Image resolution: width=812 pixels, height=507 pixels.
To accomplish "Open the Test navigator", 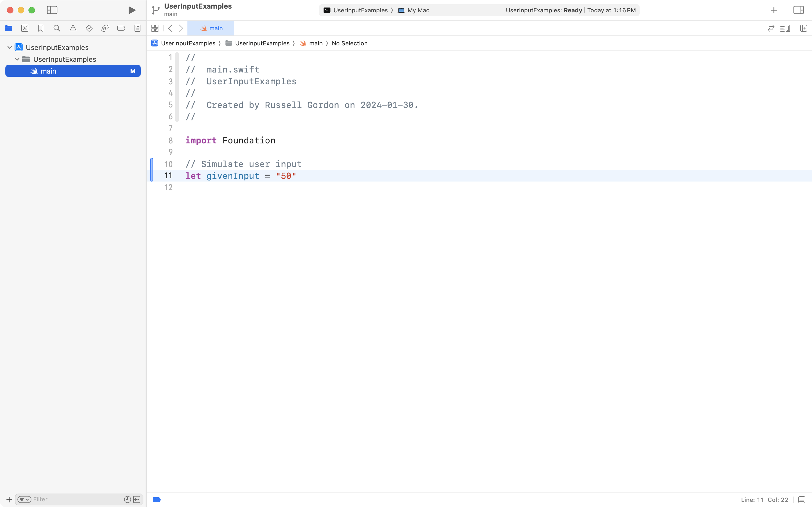I will [x=89, y=28].
